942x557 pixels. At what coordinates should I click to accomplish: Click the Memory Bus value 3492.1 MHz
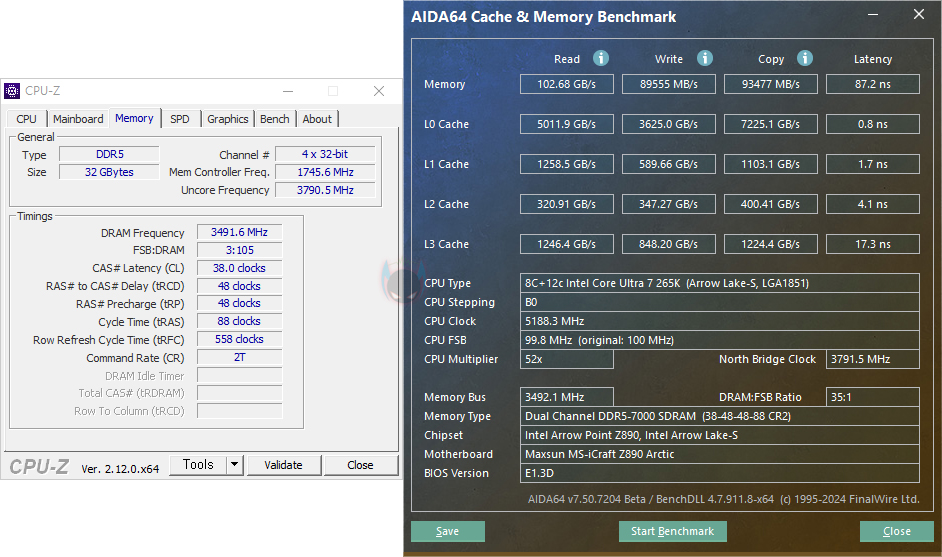[x=567, y=397]
